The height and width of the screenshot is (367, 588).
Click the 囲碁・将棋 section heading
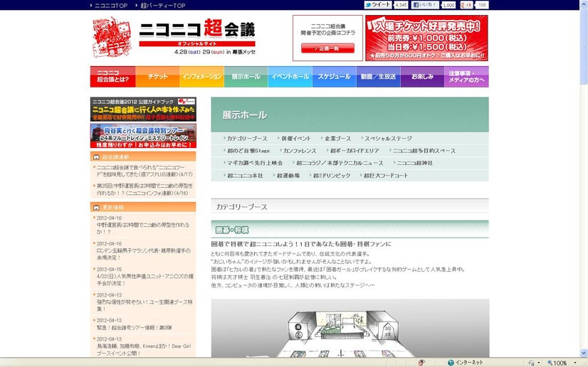tap(232, 230)
